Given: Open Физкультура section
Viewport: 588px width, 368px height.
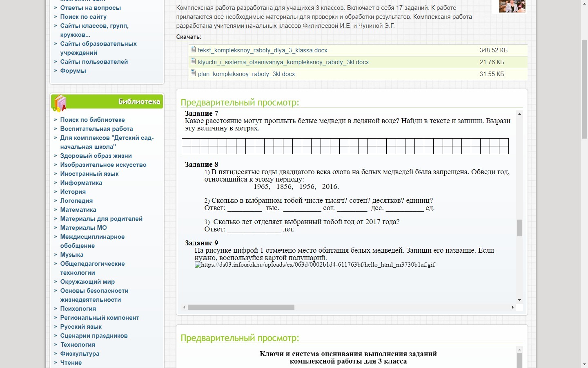Looking at the screenshot, I should 80,354.
